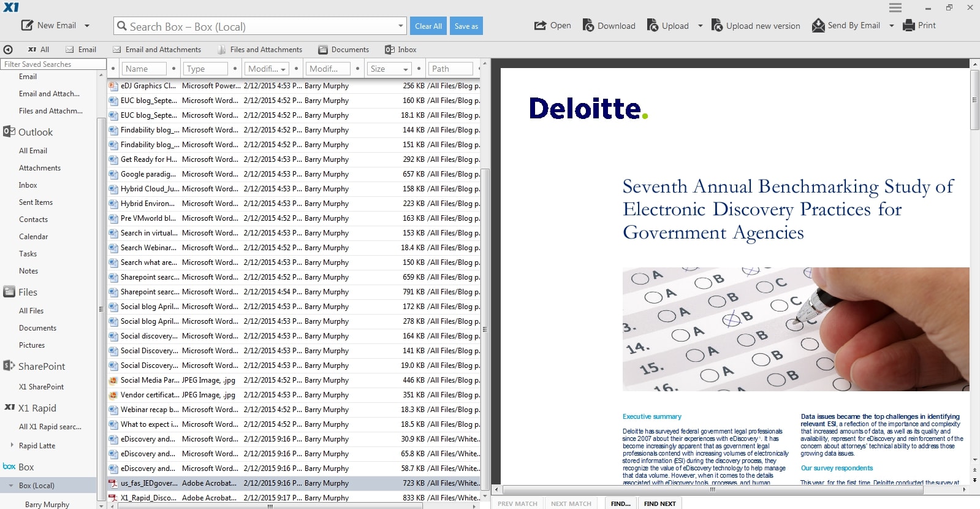Click the FIND NEXT button

659,503
